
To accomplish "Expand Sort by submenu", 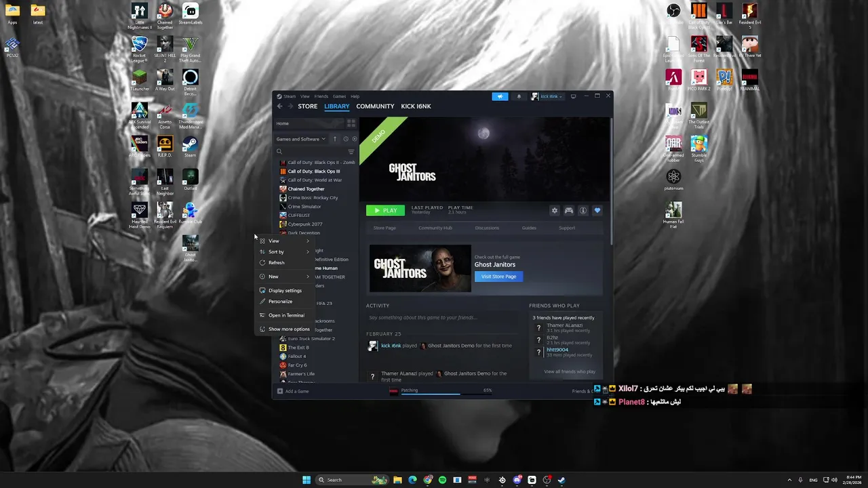I will 283,251.
